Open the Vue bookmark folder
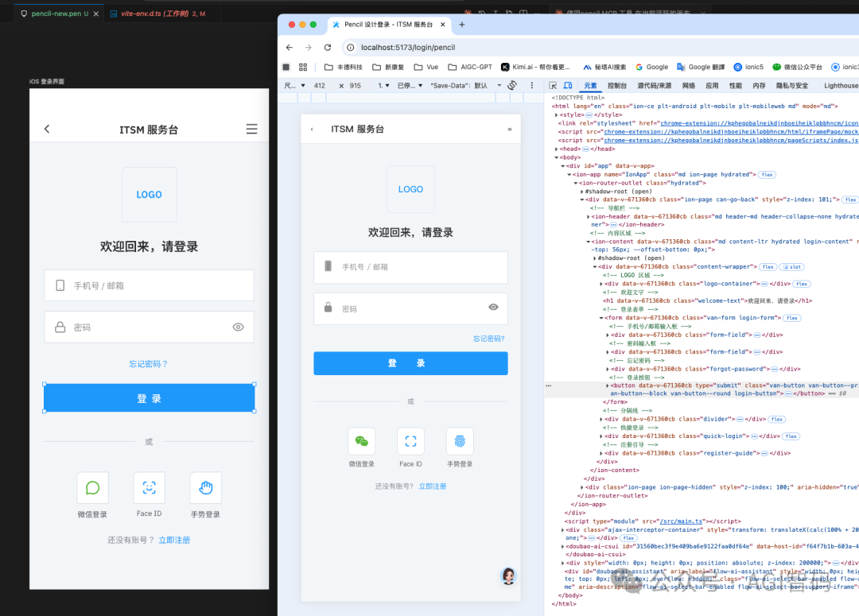The image size is (859, 616). (426, 67)
